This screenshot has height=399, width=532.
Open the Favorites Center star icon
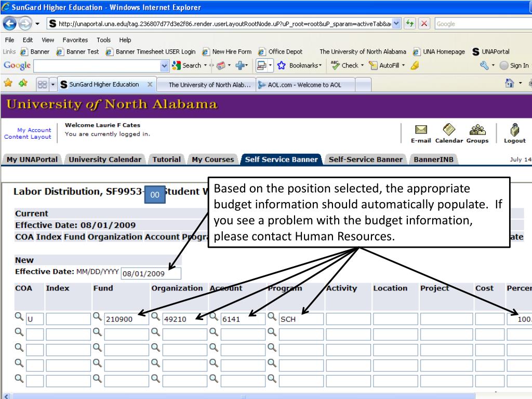[8, 83]
